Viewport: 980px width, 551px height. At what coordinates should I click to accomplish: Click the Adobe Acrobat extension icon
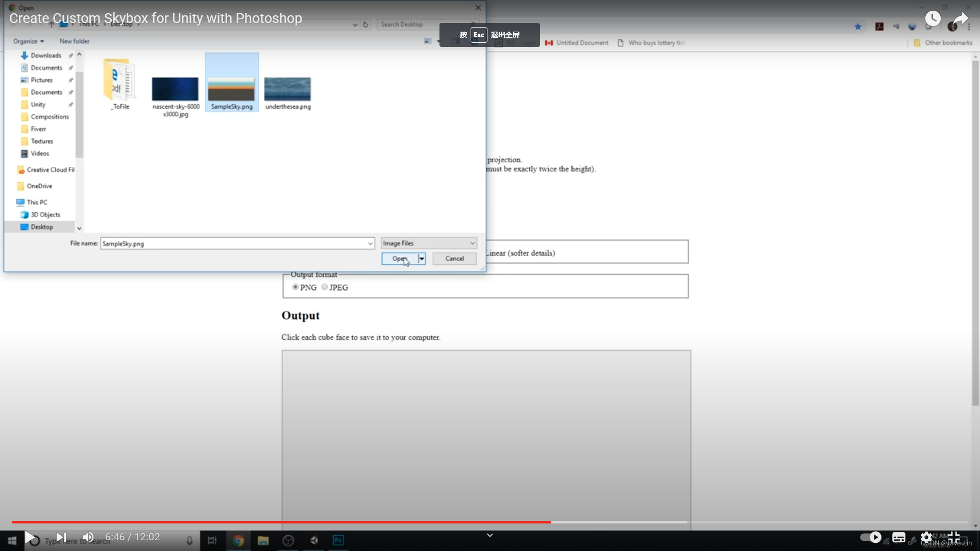[x=879, y=27]
